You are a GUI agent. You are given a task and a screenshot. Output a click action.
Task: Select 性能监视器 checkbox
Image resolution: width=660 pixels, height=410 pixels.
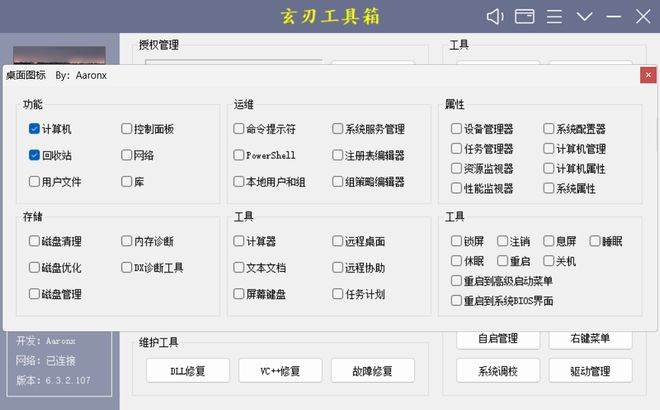click(x=456, y=188)
